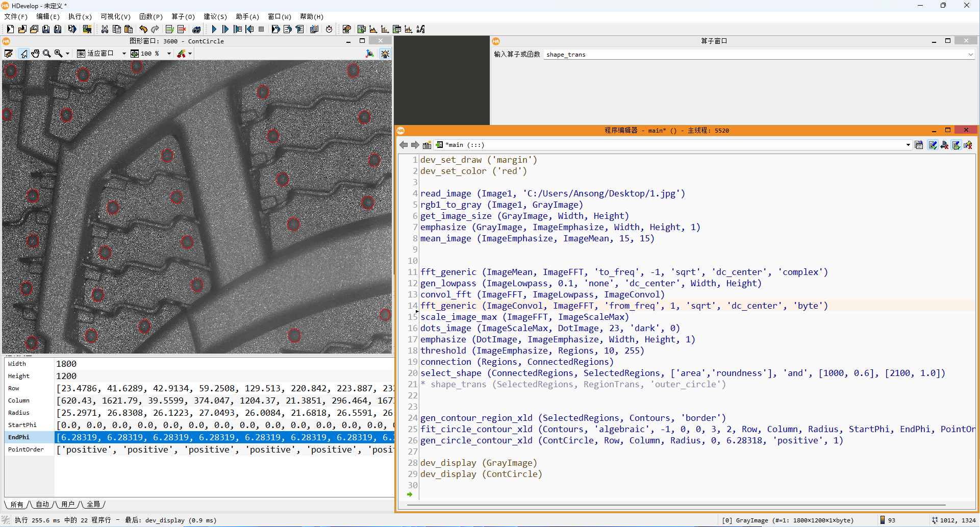Viewport: 980px width, 527px height.
Task: Click the Cut scissors icon
Action: pos(105,30)
